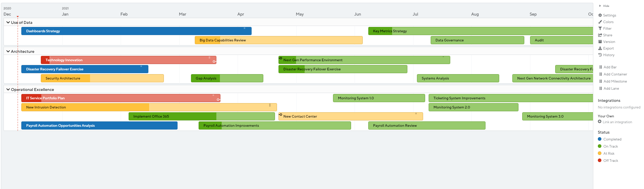Select the Security Architecture bar
Viewport: 644px width, 189px height.
102,78
